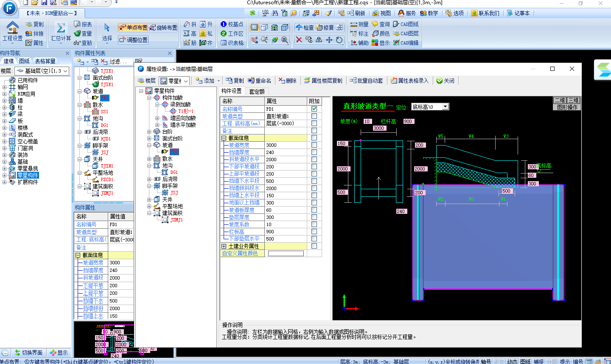Activate the 旋转布置 rotate placement tool

click(163, 28)
